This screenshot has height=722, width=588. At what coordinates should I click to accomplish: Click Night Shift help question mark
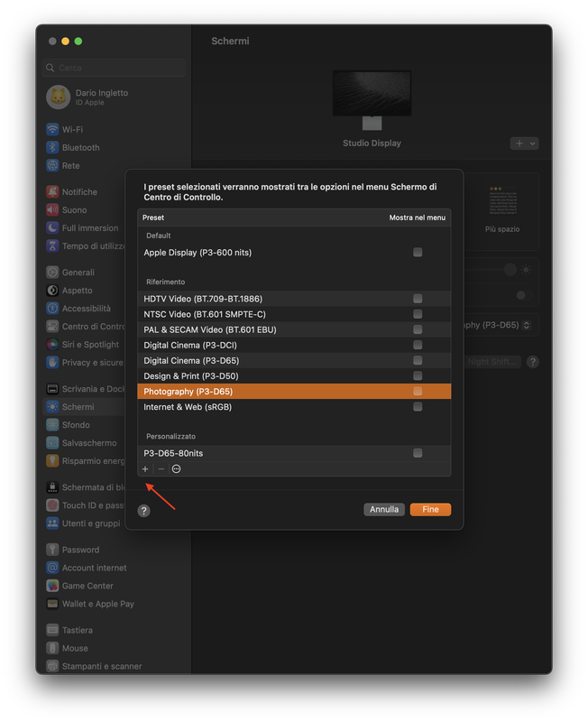pyautogui.click(x=533, y=362)
